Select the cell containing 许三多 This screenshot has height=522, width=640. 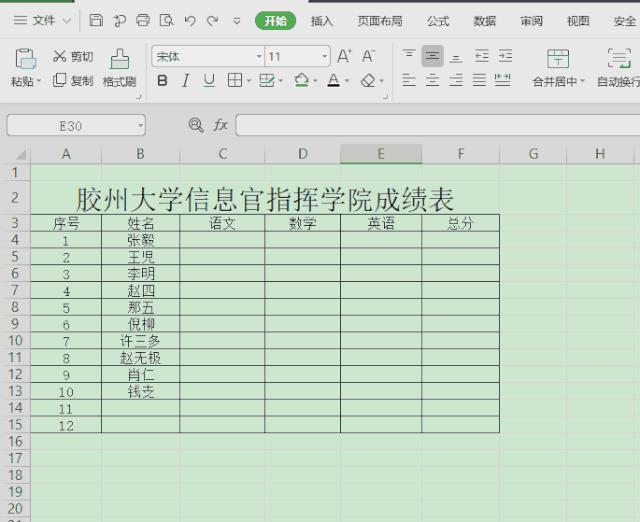(x=140, y=341)
